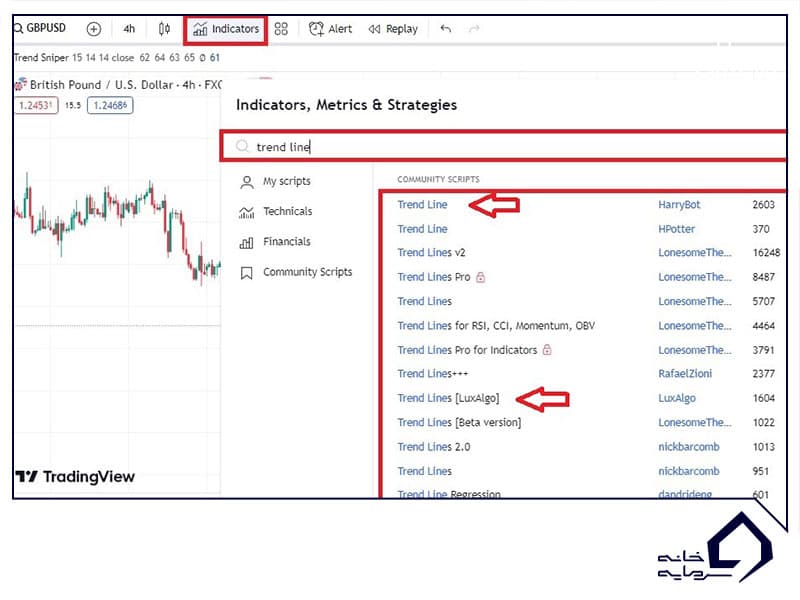The width and height of the screenshot is (800, 600).
Task: Click the Technicals chart icon
Action: tap(246, 212)
